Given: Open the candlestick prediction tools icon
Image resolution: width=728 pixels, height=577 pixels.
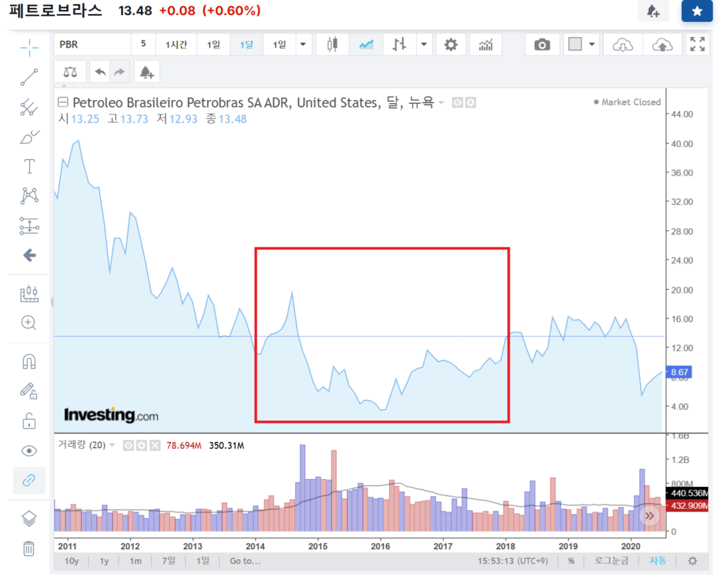Looking at the screenshot, I should coord(29,293).
